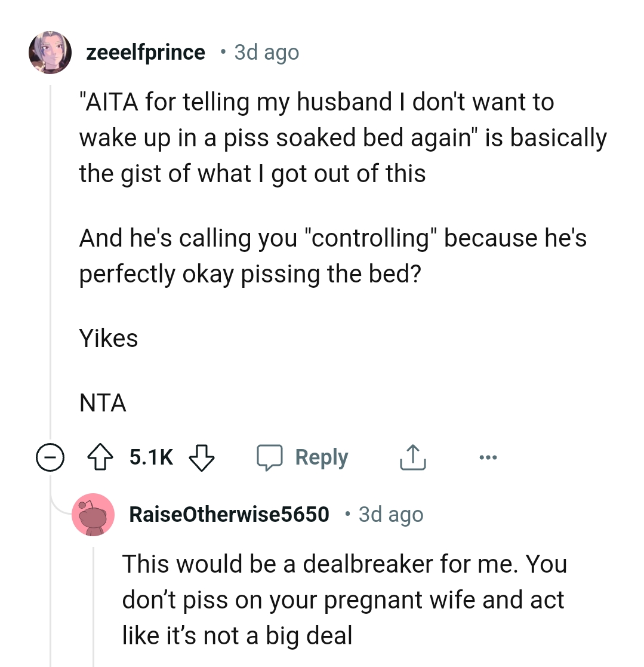Open RaiseOtherwise5650's profile via their username

[229, 514]
